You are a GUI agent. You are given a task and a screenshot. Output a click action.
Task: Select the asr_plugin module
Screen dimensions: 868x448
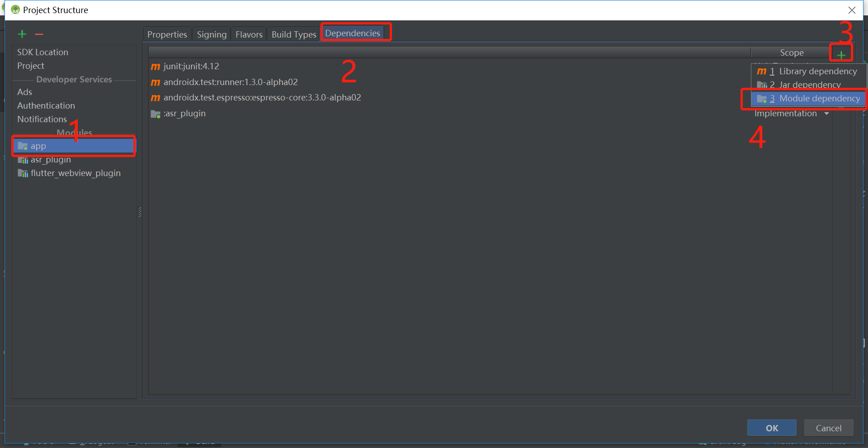[75, 160]
